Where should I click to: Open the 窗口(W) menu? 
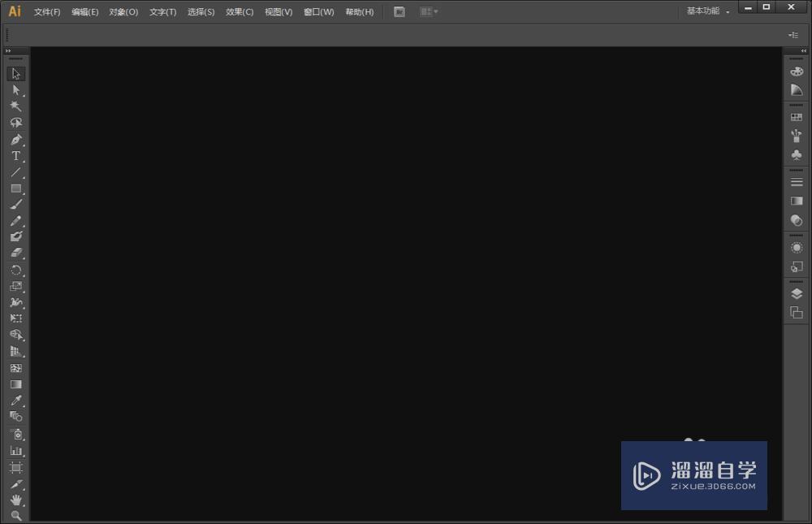coord(318,12)
